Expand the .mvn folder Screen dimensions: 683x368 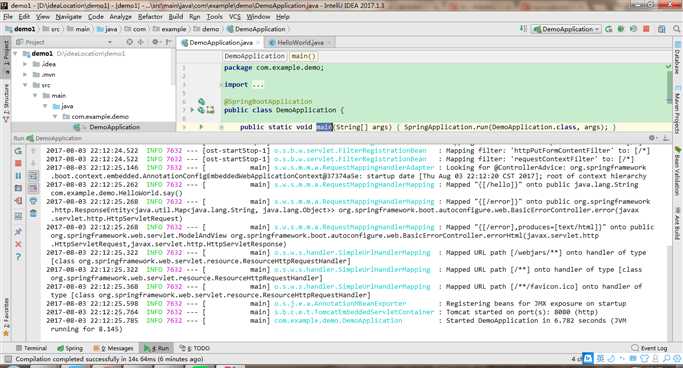click(x=25, y=74)
